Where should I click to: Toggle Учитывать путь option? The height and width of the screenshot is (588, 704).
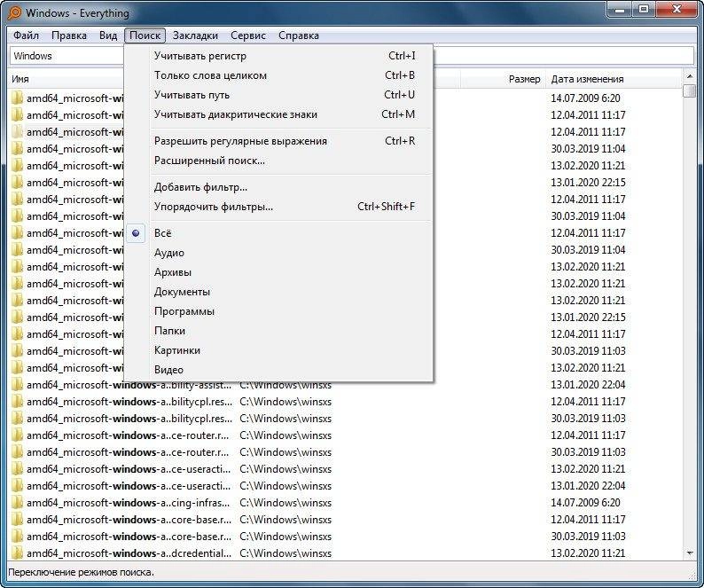tap(278, 95)
